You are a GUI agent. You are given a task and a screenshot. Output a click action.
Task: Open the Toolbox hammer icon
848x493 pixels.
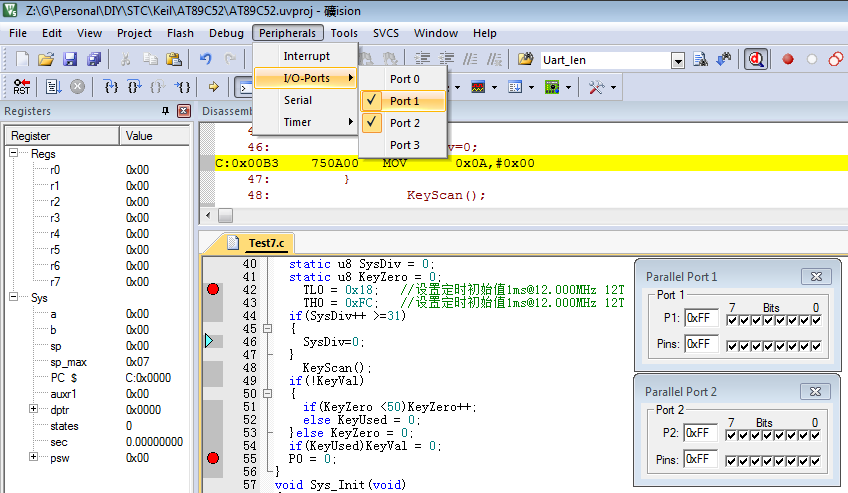[x=596, y=87]
